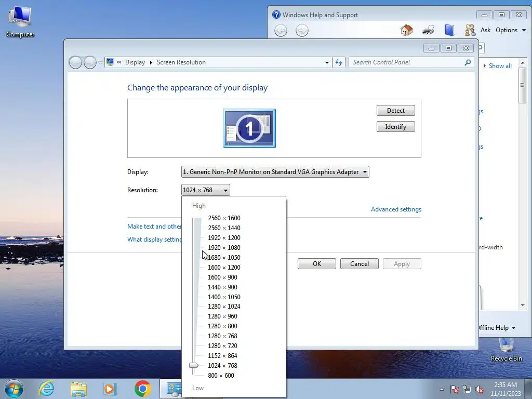This screenshot has width=532, height=399.
Task: Go to Help home via house icon
Action: pyautogui.click(x=406, y=30)
